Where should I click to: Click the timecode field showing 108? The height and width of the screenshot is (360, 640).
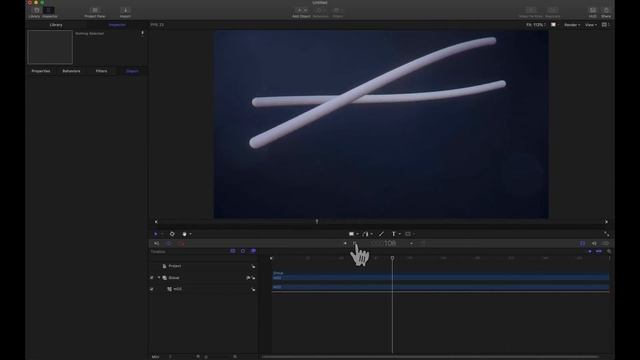pos(384,244)
